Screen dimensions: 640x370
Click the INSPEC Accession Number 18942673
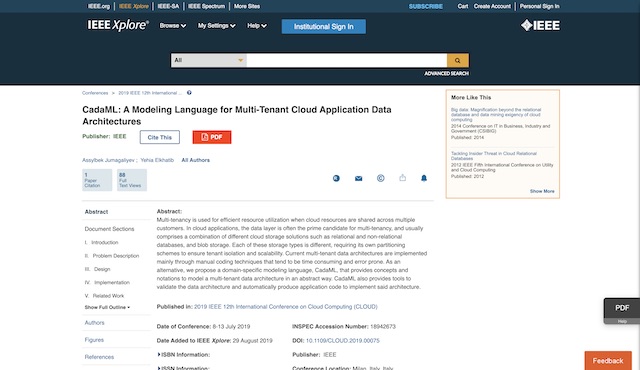point(383,326)
